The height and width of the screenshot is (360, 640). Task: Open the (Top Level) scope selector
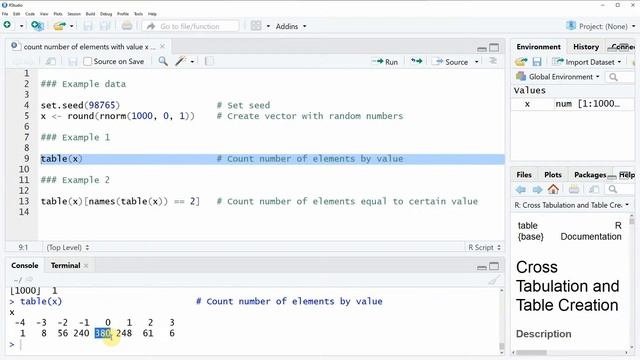(67, 247)
